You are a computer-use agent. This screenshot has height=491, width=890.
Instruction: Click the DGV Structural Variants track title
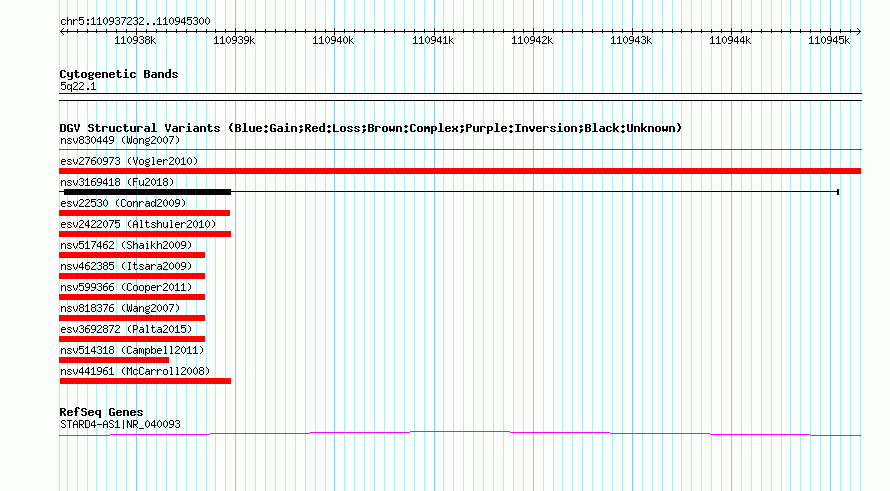(x=371, y=128)
